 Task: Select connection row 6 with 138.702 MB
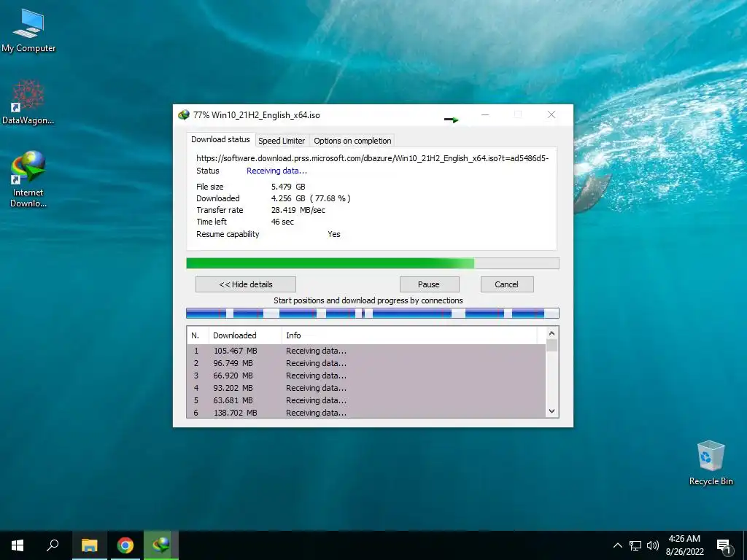366,413
